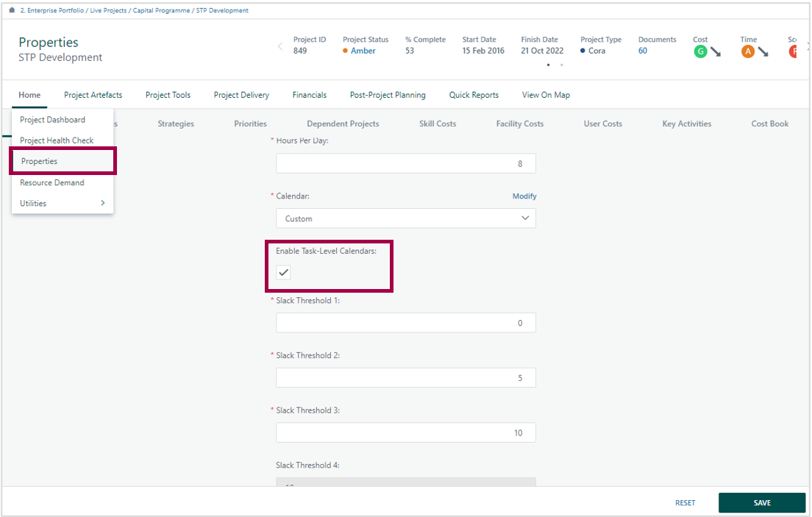812x517 pixels.
Task: Open the Post-Project Planning tab
Action: (x=388, y=95)
